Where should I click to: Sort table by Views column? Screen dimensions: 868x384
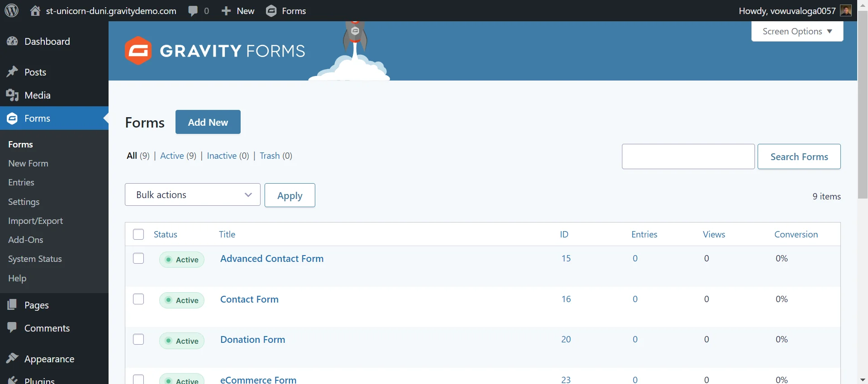[x=714, y=234]
